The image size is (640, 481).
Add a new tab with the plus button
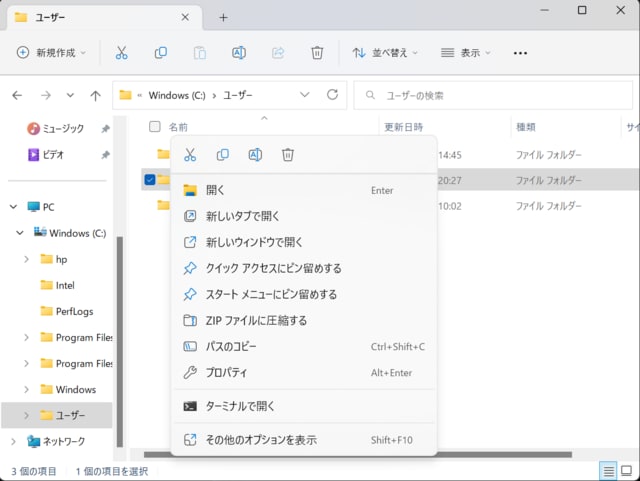click(223, 17)
